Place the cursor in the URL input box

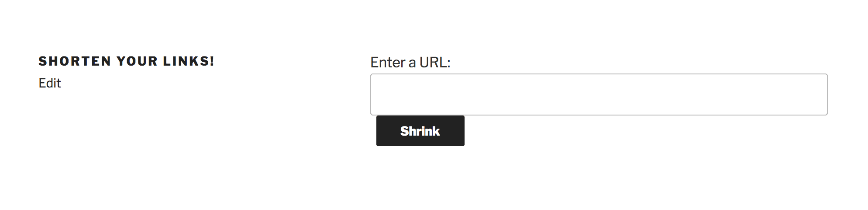pyautogui.click(x=599, y=94)
